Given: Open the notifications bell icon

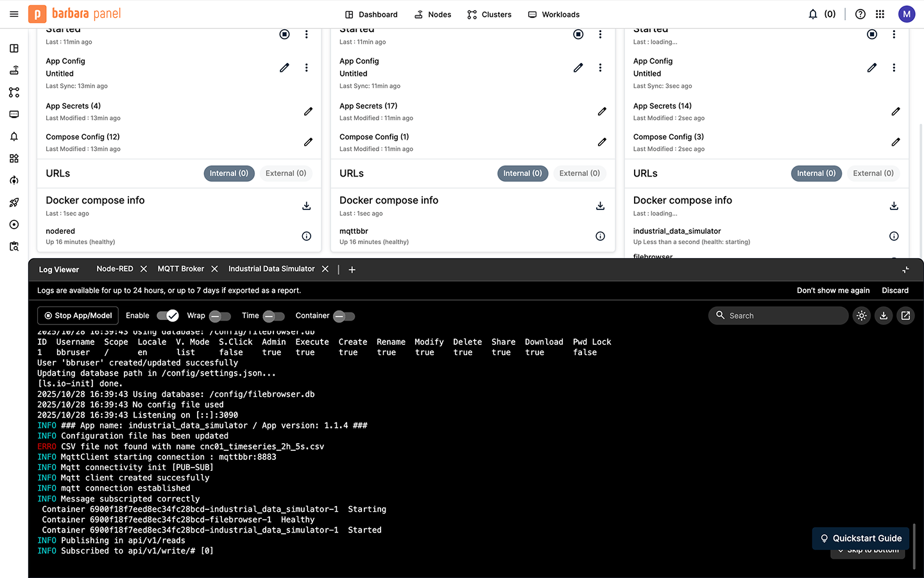Looking at the screenshot, I should pos(813,14).
